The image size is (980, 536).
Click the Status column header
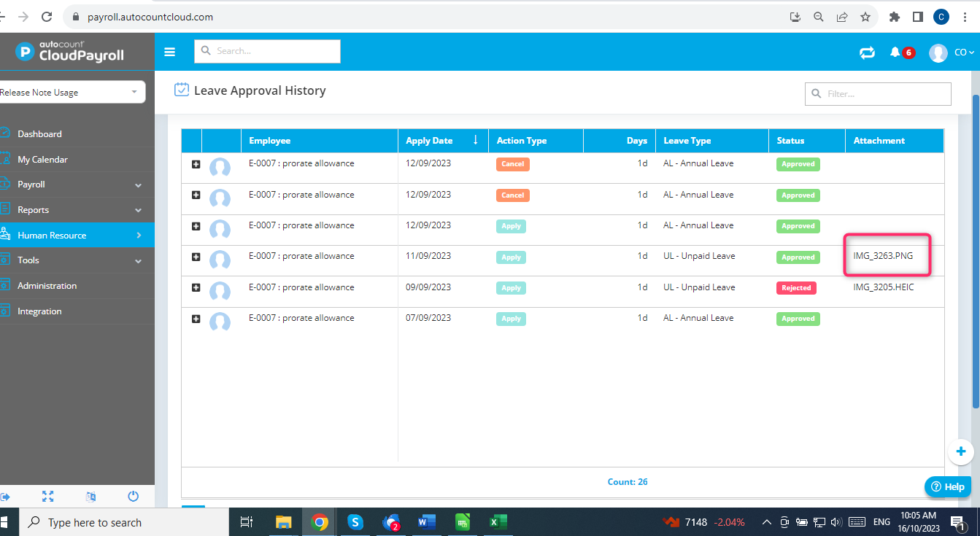point(806,141)
